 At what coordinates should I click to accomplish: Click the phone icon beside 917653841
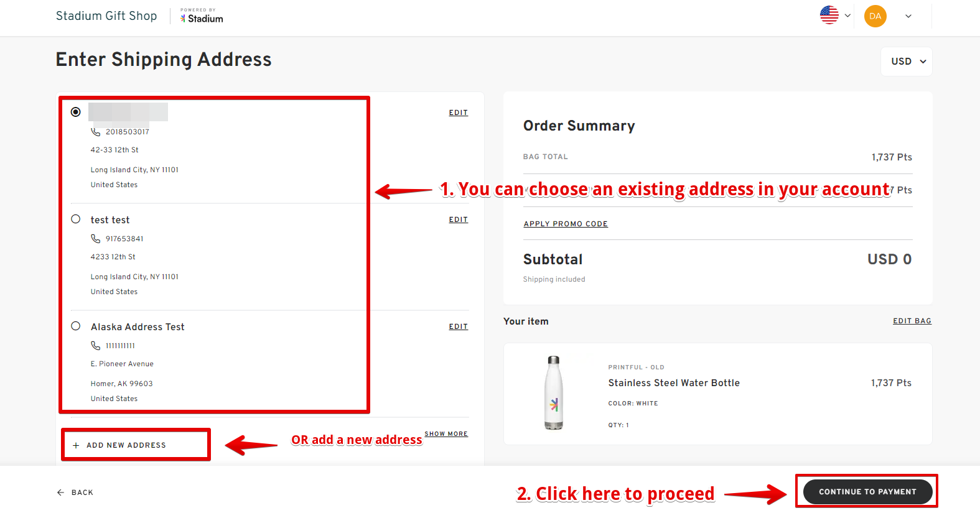click(x=95, y=239)
